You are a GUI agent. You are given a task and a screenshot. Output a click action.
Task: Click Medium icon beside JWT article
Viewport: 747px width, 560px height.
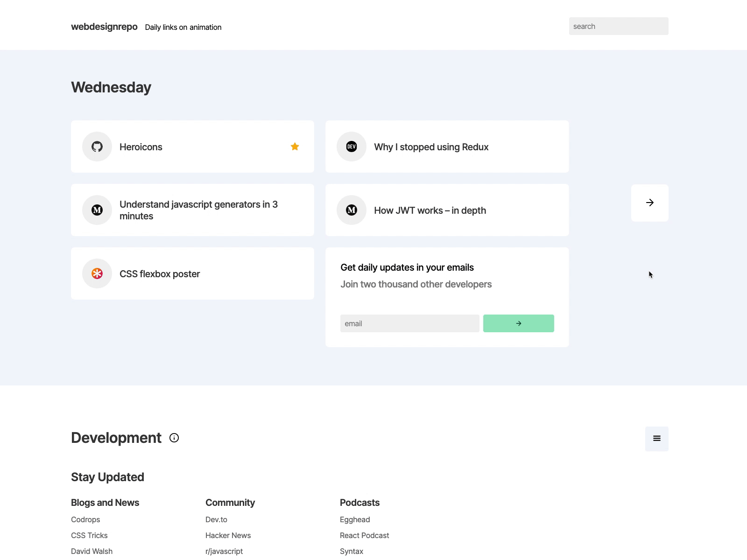click(352, 210)
